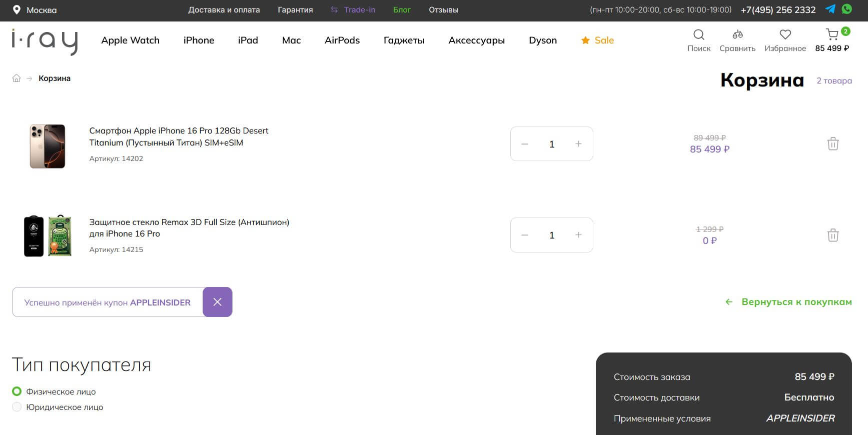This screenshot has height=435, width=868.
Task: Click the location pin icon next to Москва
Action: click(17, 9)
